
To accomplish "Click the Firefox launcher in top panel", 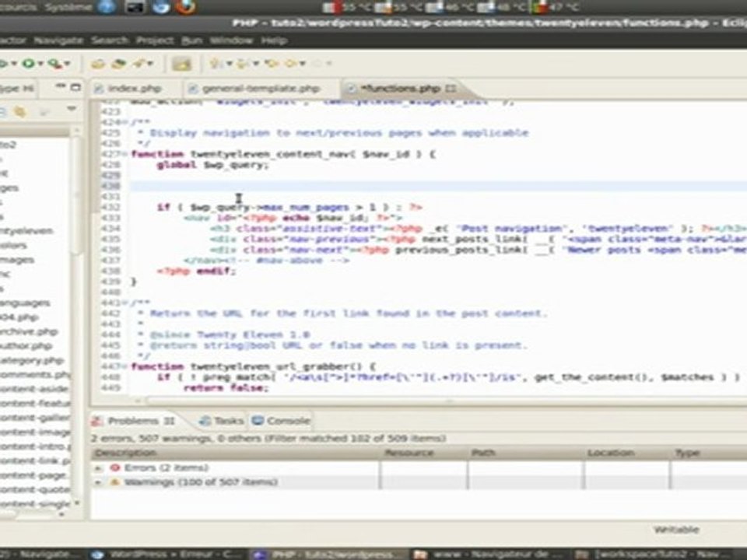I will 185,7.
